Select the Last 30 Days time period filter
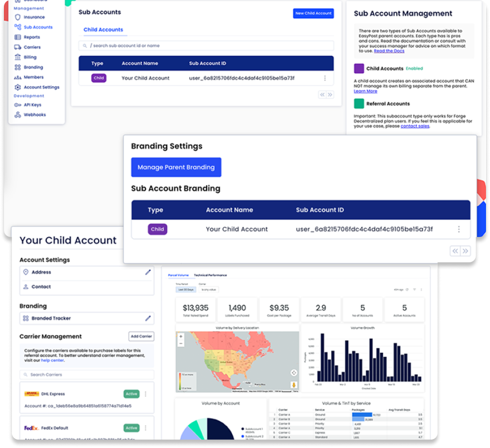Screen dimensions: 490x448 click(186, 290)
